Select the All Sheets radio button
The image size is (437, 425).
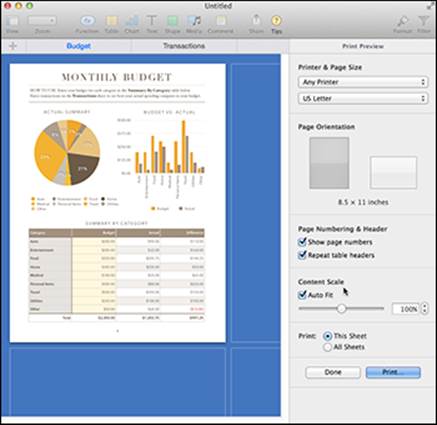pyautogui.click(x=328, y=347)
